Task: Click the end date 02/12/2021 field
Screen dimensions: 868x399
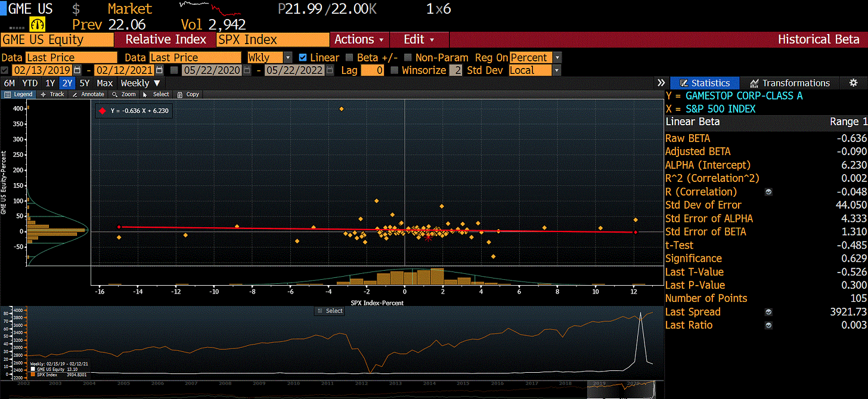Action: click(x=125, y=70)
